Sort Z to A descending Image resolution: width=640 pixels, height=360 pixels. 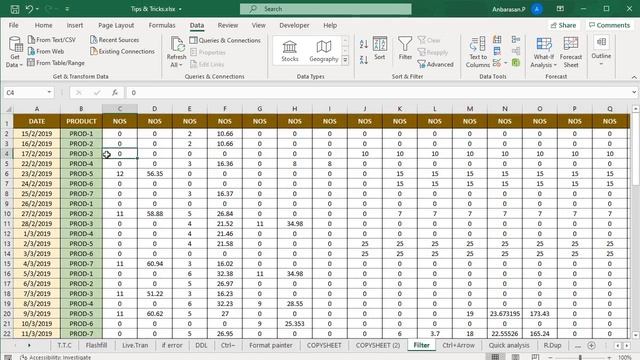(x=364, y=60)
